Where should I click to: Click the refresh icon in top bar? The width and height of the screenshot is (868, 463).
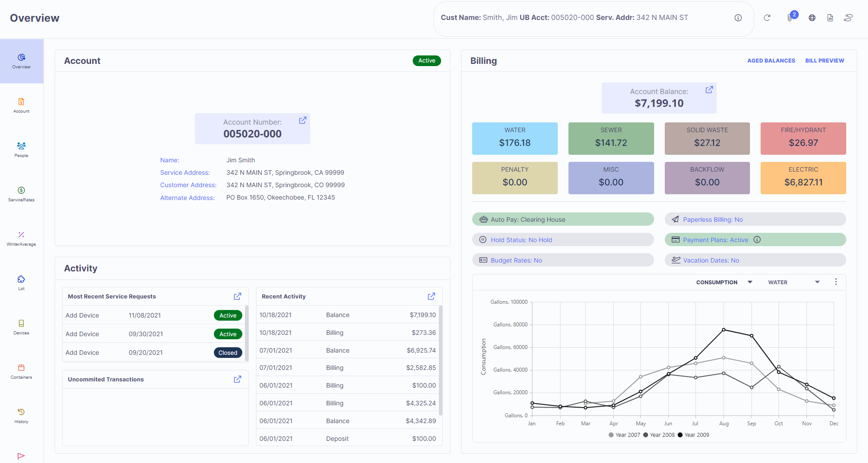point(767,18)
